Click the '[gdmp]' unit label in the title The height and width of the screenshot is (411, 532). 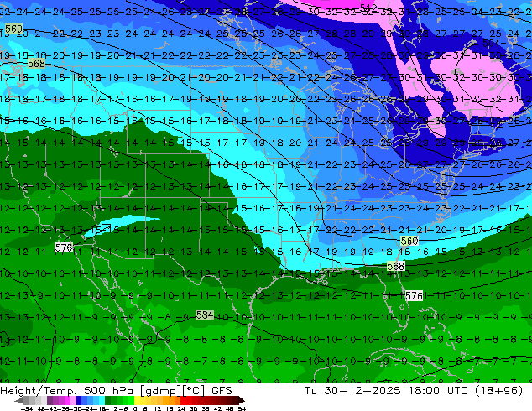tap(161, 391)
